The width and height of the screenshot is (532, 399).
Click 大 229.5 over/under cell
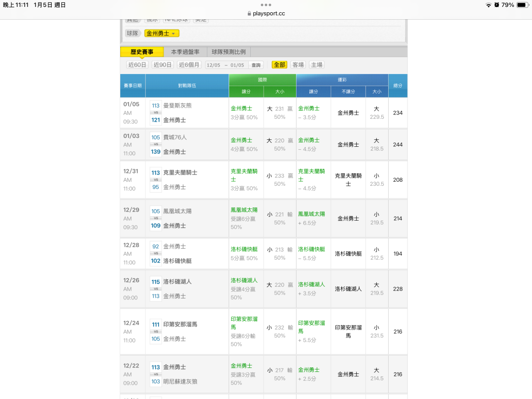377,113
